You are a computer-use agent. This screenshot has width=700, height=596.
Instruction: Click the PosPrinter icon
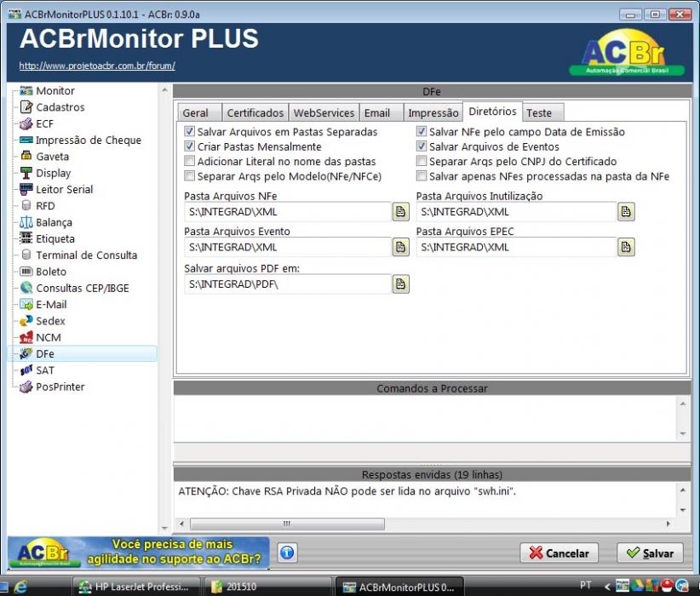tap(26, 387)
